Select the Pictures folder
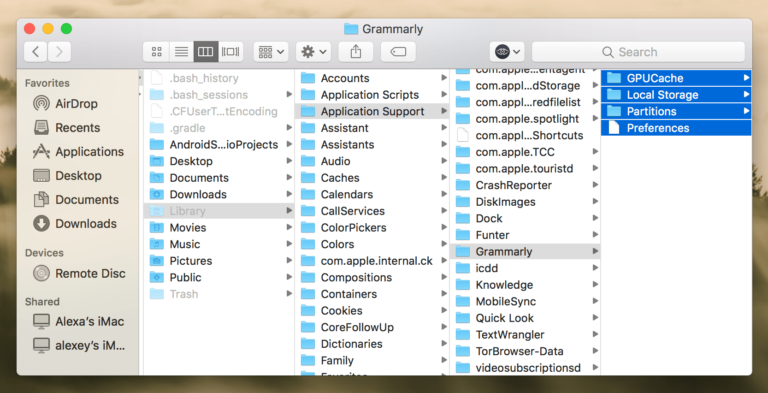This screenshot has width=768, height=393. (x=218, y=261)
